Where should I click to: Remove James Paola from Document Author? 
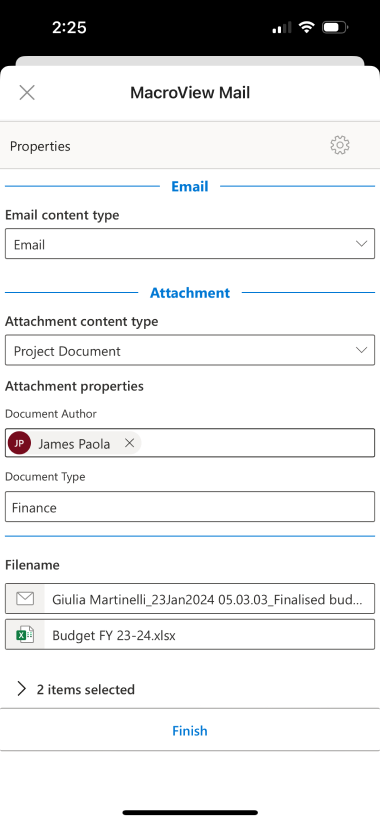129,444
